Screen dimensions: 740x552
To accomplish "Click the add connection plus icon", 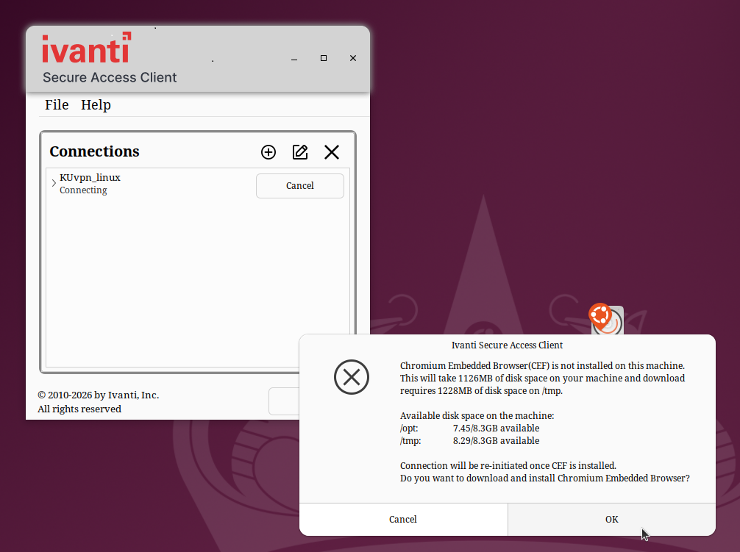I will click(x=268, y=152).
